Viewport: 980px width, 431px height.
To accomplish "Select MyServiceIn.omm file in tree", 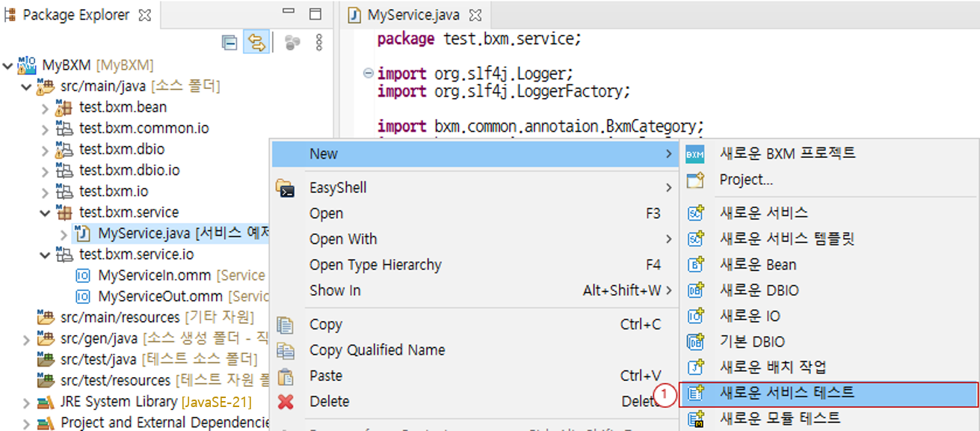I will click(x=155, y=275).
